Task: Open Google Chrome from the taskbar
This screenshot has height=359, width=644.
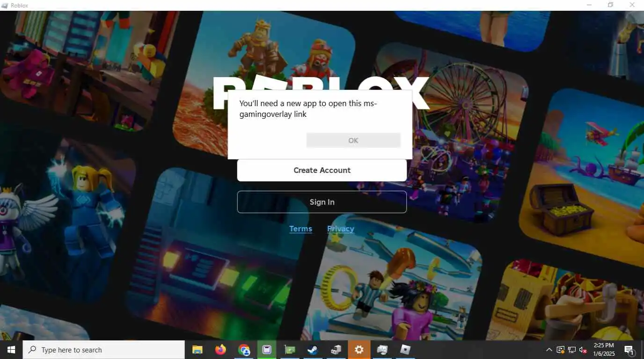Action: point(244,350)
